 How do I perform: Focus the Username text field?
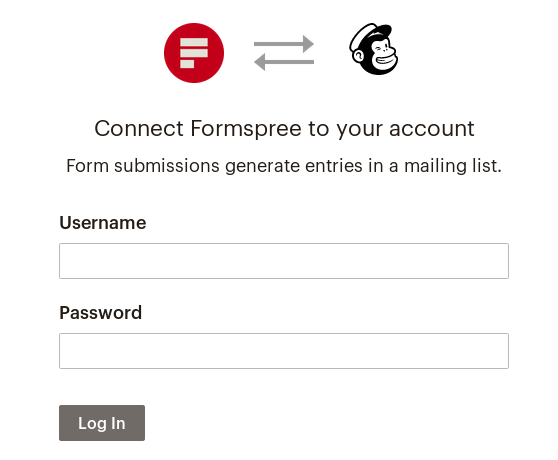284,261
